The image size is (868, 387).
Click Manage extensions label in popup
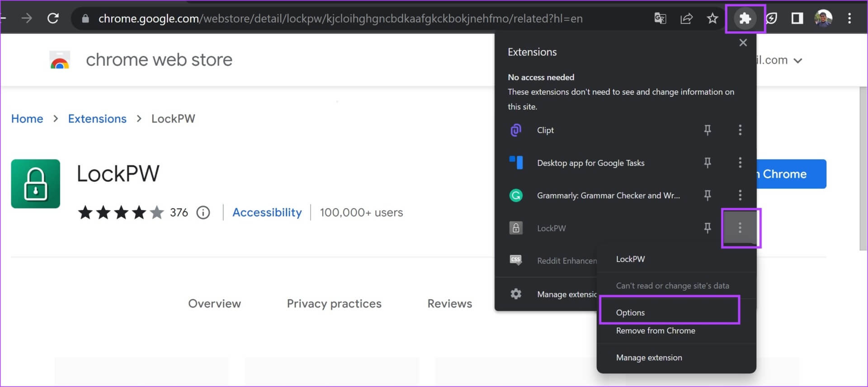(x=567, y=294)
